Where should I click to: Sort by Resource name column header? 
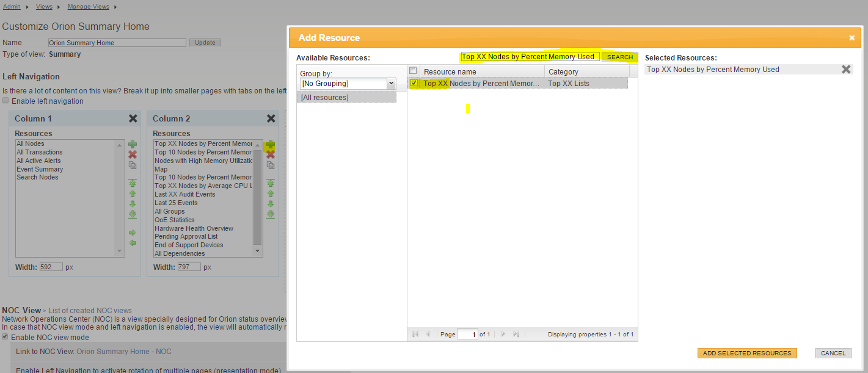coord(483,71)
